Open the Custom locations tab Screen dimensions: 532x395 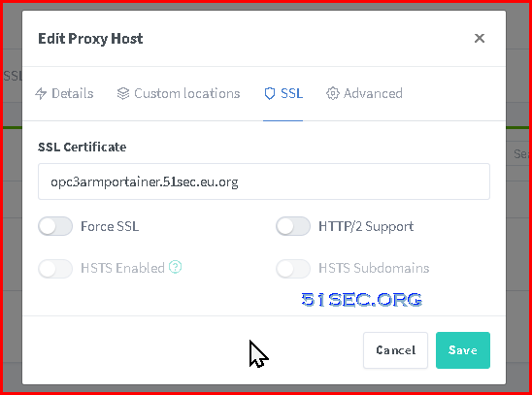tap(179, 93)
